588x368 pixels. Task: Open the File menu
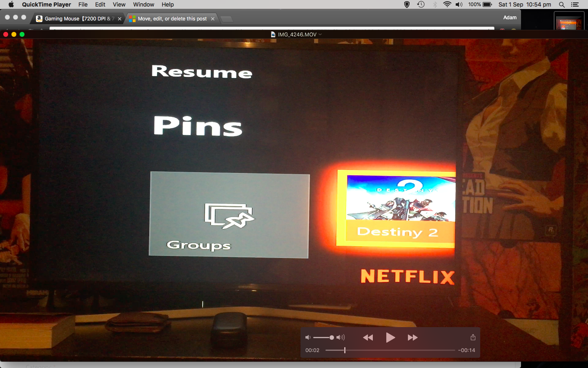83,4
